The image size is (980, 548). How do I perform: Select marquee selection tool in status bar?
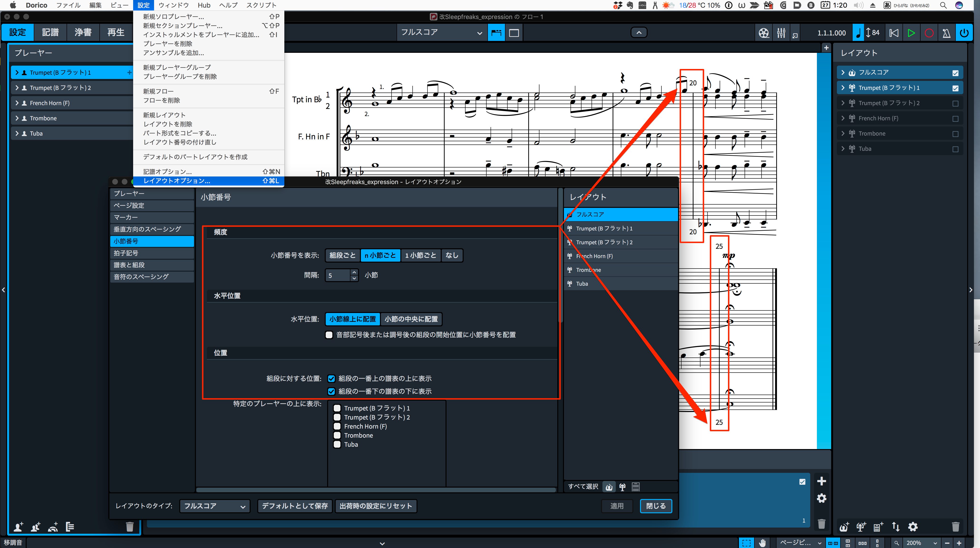point(747,543)
